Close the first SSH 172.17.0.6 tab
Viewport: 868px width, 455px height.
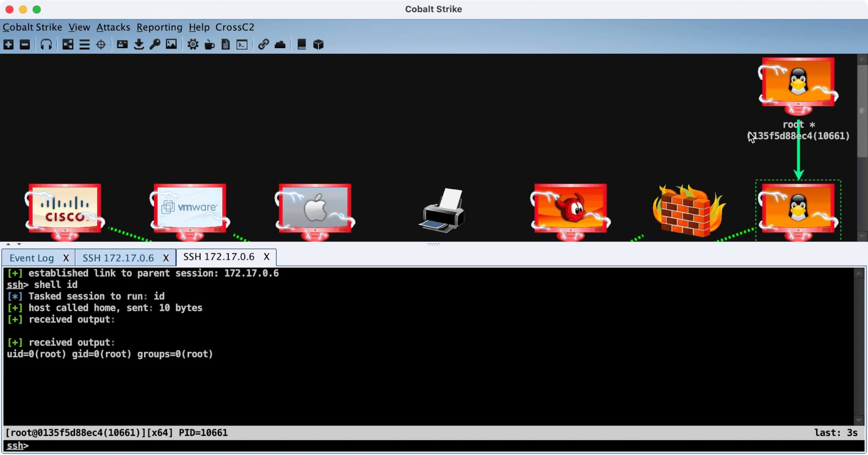[166, 258]
